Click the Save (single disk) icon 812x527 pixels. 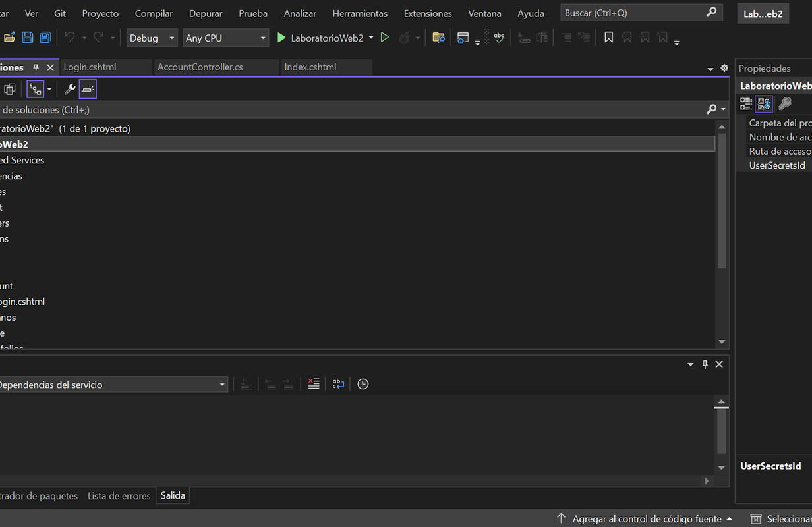pyautogui.click(x=27, y=38)
